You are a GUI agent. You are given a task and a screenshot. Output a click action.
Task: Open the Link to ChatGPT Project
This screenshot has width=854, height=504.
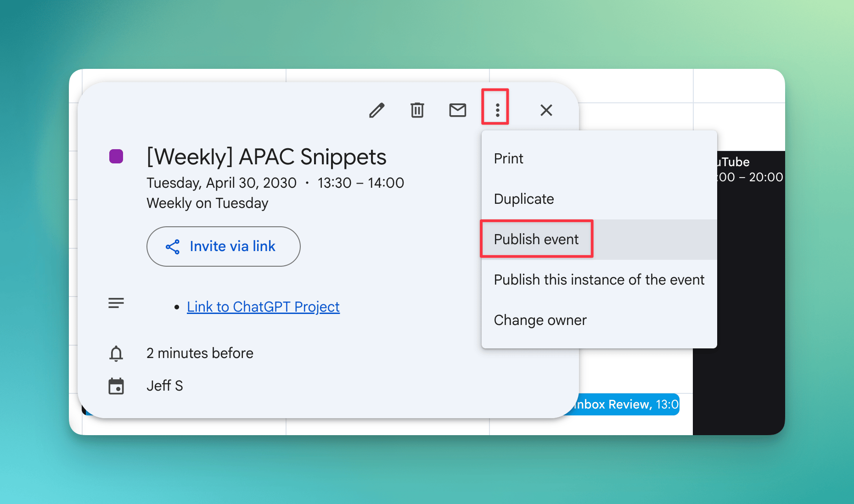(x=263, y=307)
